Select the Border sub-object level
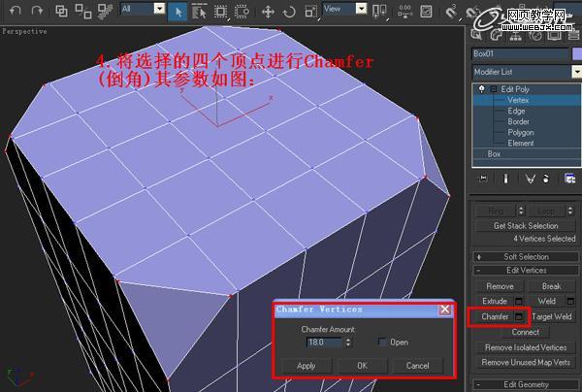Screen dimensions: 582x392 519,121
